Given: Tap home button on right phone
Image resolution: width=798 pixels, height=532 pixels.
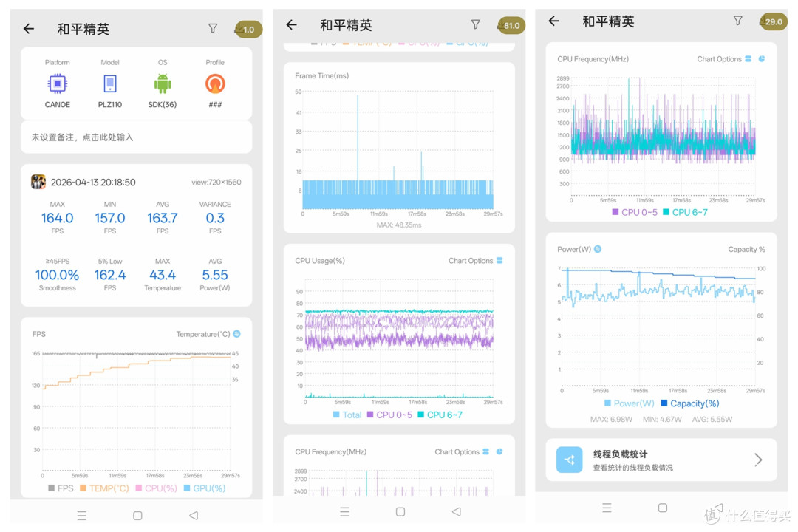Looking at the screenshot, I should 663,508.
